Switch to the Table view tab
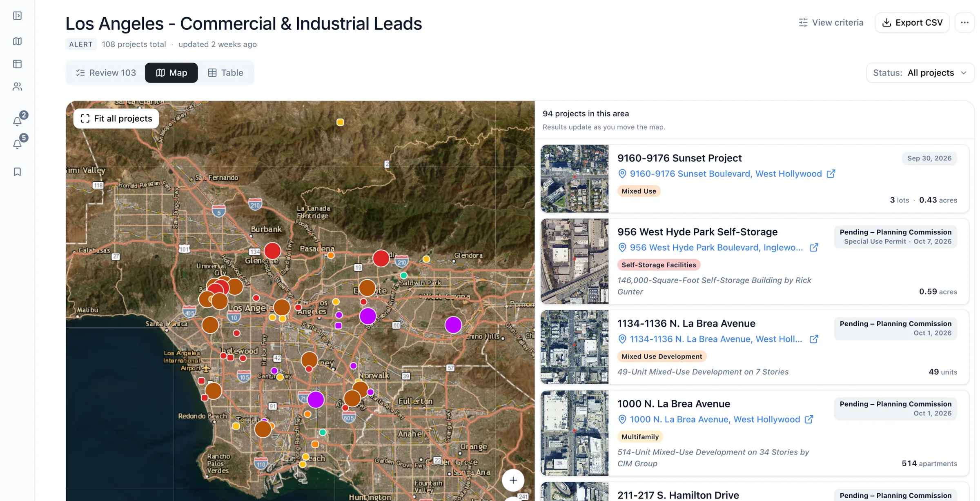The height and width of the screenshot is (501, 980). click(x=225, y=73)
